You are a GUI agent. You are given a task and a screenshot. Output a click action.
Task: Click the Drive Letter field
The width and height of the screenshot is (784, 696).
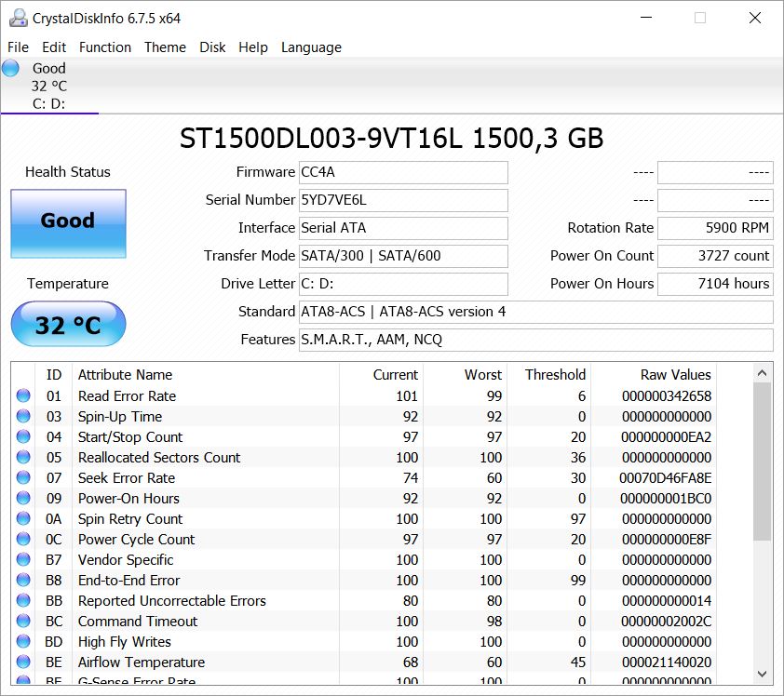tap(403, 285)
